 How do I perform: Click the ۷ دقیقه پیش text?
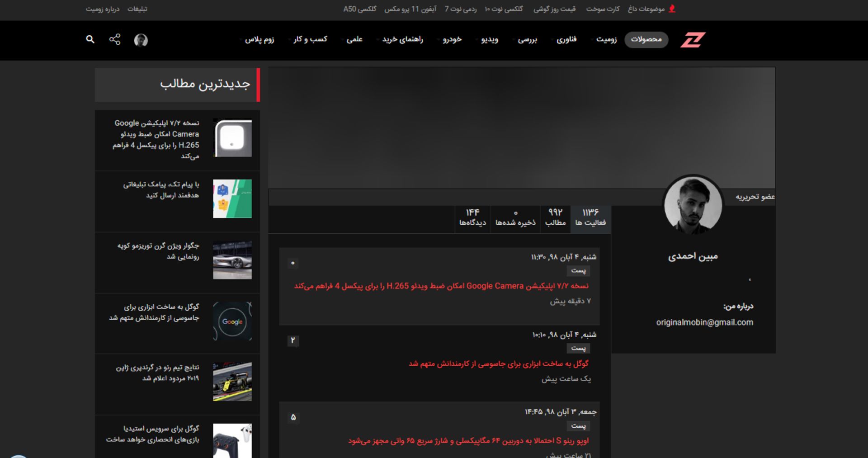pos(570,301)
